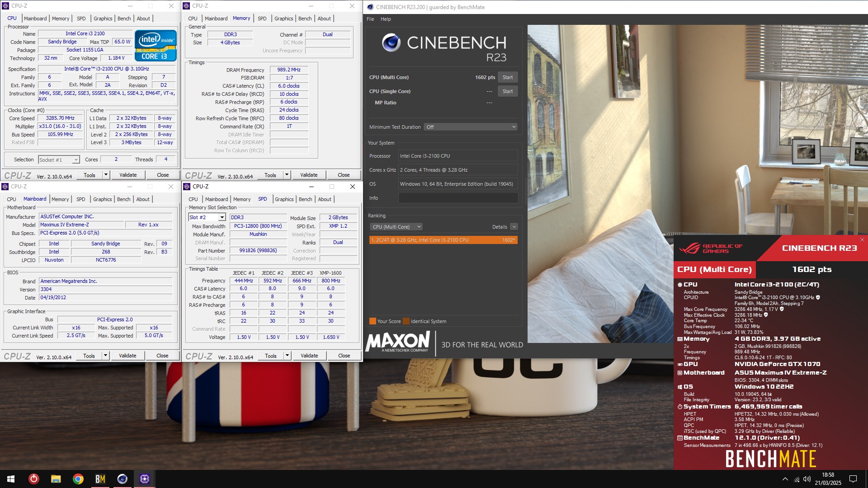Screen dimensions: 868x488
Task: Open SPD tab in Memory CPU-Z window
Action: [x=262, y=19]
